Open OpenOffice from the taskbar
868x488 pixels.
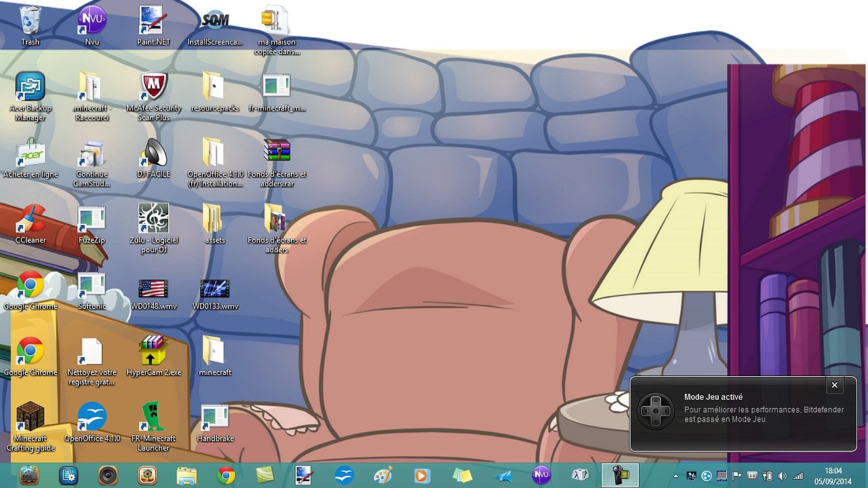click(344, 475)
